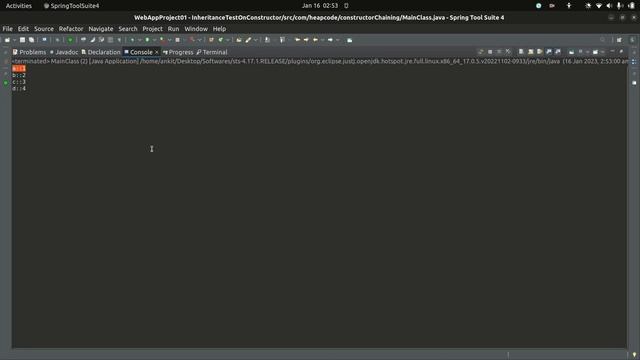
Task: Open the Forward history dropdown arrow
Action: (x=338, y=40)
